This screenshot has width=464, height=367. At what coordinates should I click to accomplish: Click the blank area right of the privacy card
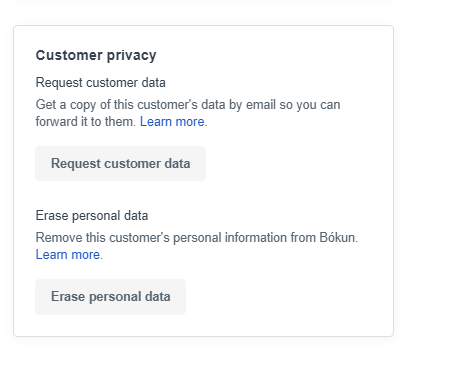tap(430, 180)
